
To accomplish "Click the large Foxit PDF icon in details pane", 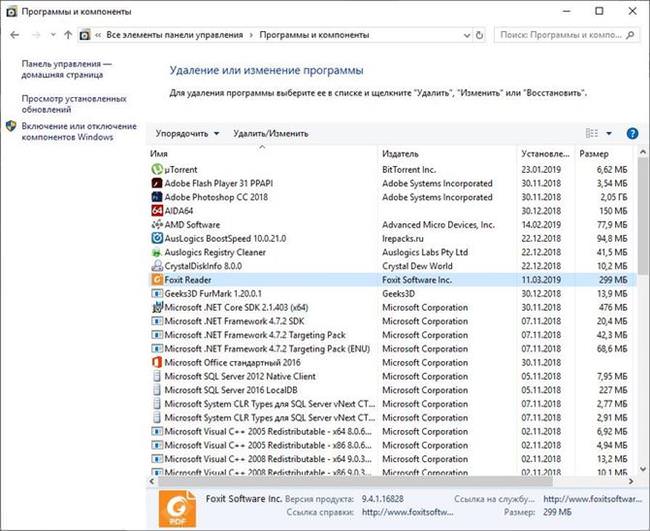I will point(177,509).
